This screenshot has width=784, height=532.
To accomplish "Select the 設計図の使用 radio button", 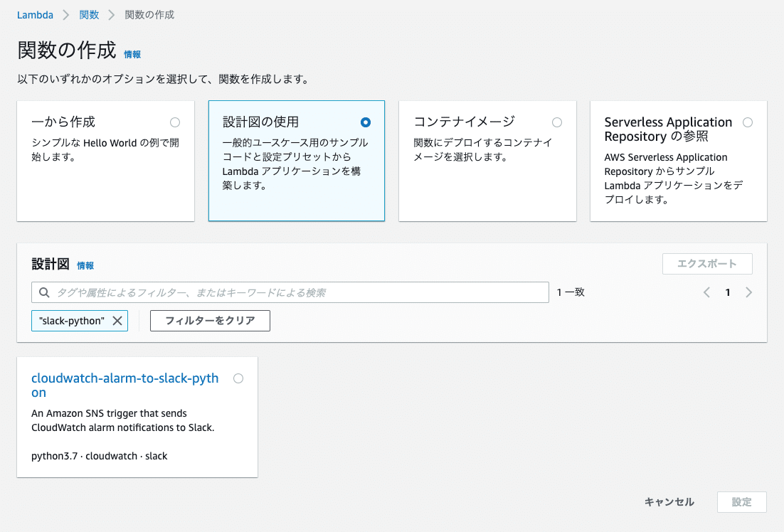I will (366, 122).
